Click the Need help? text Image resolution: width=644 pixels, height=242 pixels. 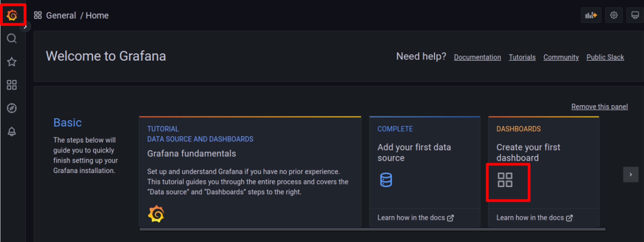[x=421, y=57]
